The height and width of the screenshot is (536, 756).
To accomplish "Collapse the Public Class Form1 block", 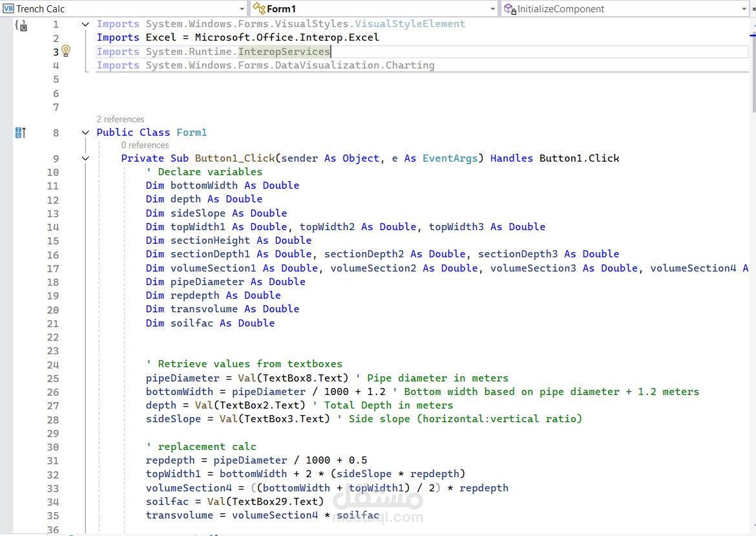I will (85, 132).
